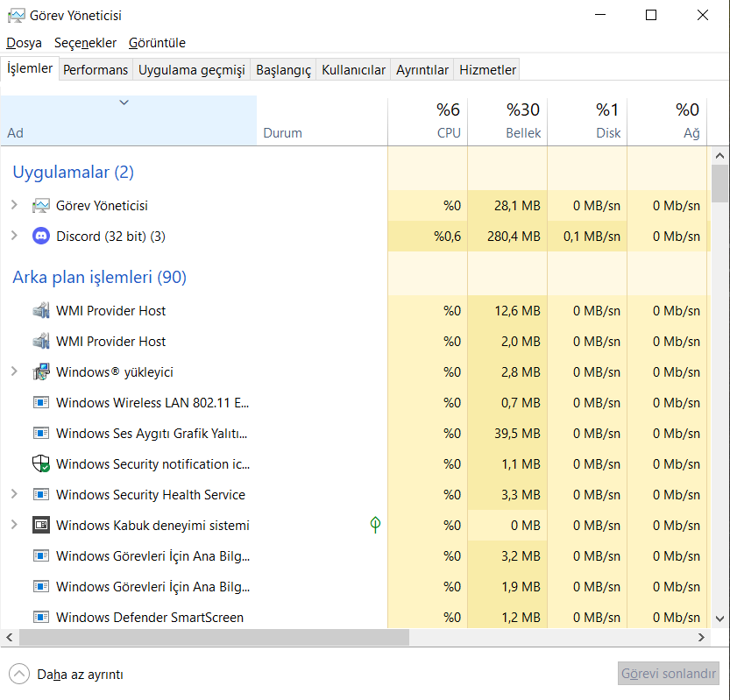Viewport: 730px width, 700px height.
Task: Click Daha az ayrıntı link
Action: 80,675
